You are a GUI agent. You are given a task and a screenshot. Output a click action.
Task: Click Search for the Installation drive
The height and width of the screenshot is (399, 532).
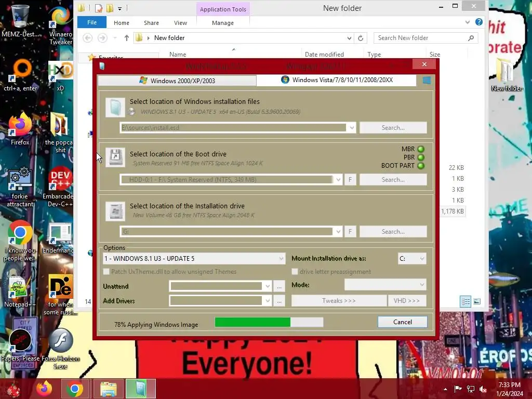393,231
